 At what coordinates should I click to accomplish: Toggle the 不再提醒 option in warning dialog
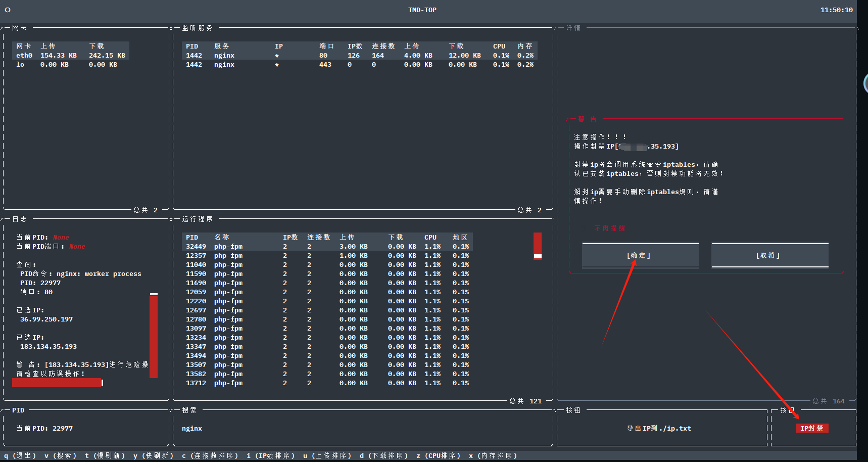pyautogui.click(x=610, y=228)
